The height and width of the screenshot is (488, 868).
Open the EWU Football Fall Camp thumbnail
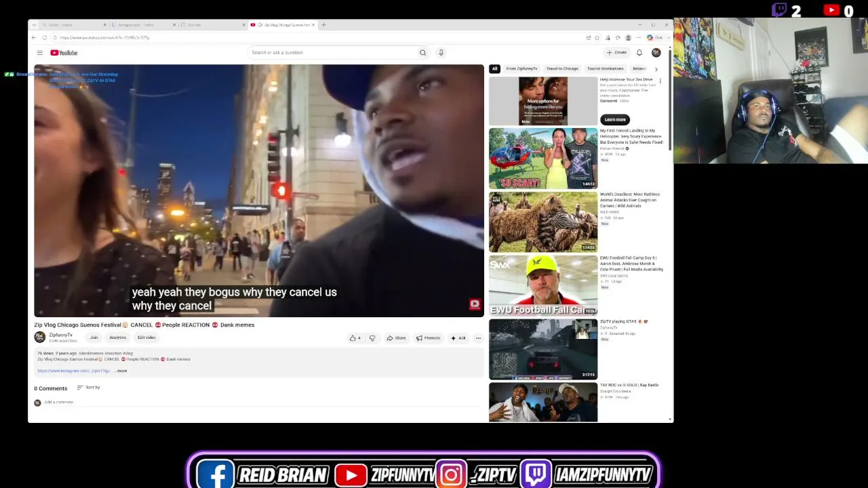click(543, 286)
